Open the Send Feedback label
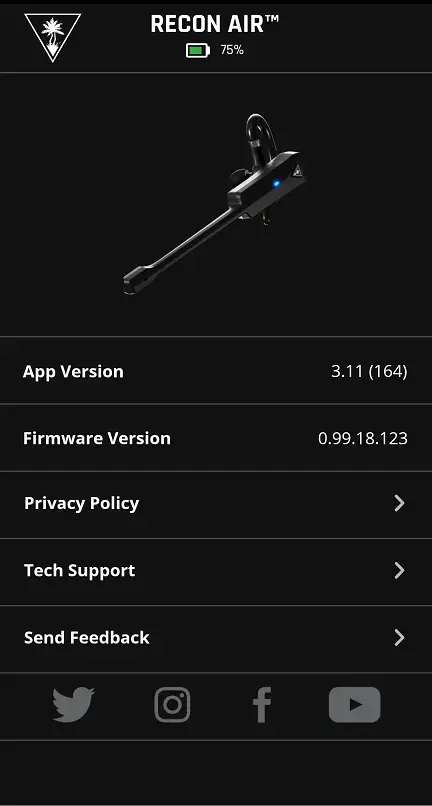432x806 pixels. click(87, 637)
